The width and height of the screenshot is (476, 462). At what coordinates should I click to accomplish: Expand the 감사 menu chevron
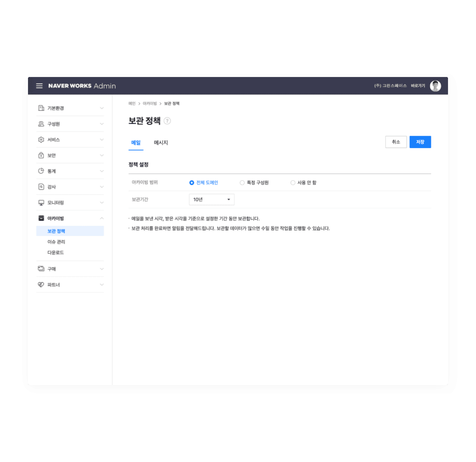pos(101,187)
